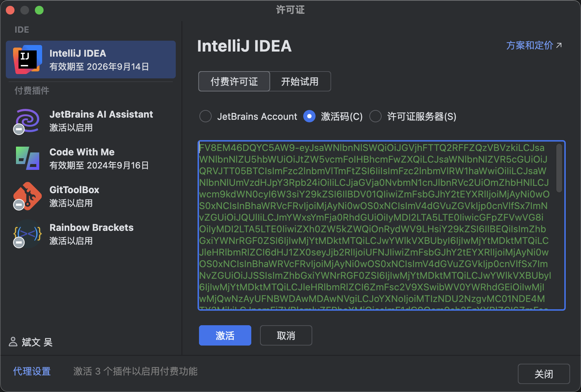This screenshot has height=392, width=581.
Task: Click the external link arrow next to 方案和定价
Action: tap(559, 45)
